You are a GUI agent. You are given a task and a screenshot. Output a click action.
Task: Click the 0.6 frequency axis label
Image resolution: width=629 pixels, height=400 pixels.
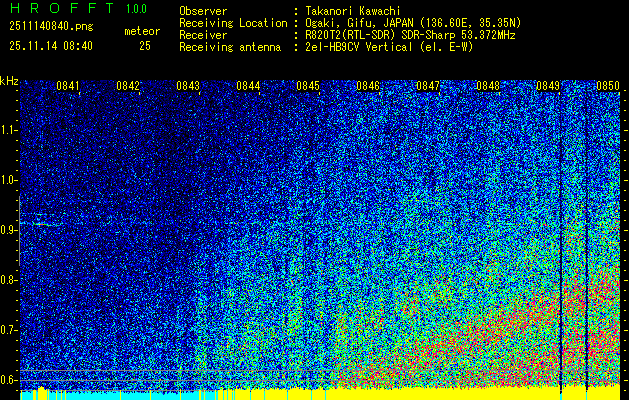pos(9,380)
